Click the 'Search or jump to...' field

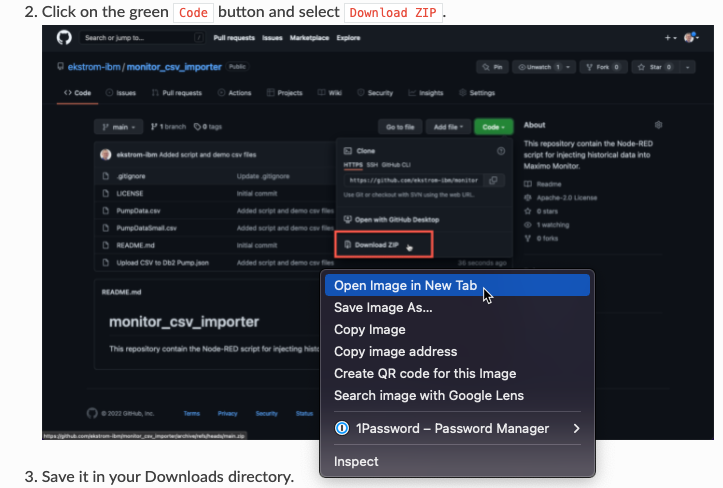pyautogui.click(x=142, y=38)
